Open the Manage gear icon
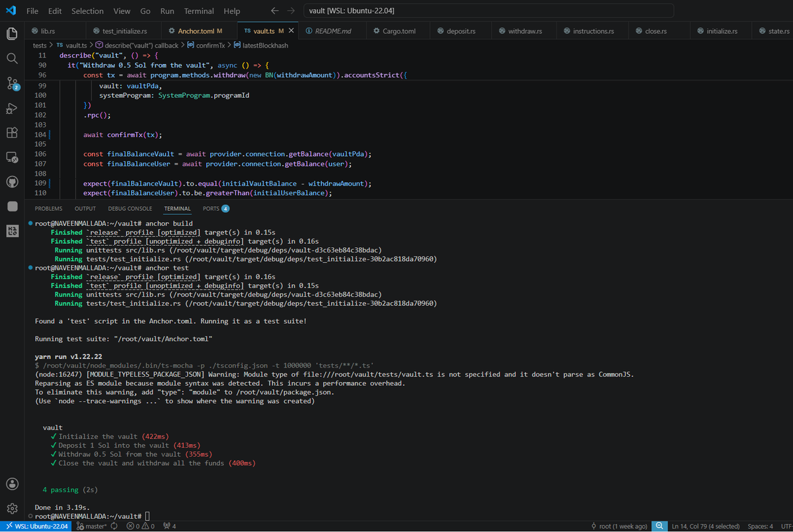This screenshot has width=793, height=532. tap(12, 508)
